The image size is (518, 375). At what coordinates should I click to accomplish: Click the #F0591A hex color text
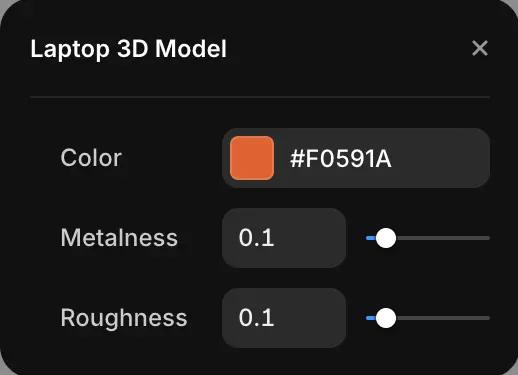(x=341, y=159)
